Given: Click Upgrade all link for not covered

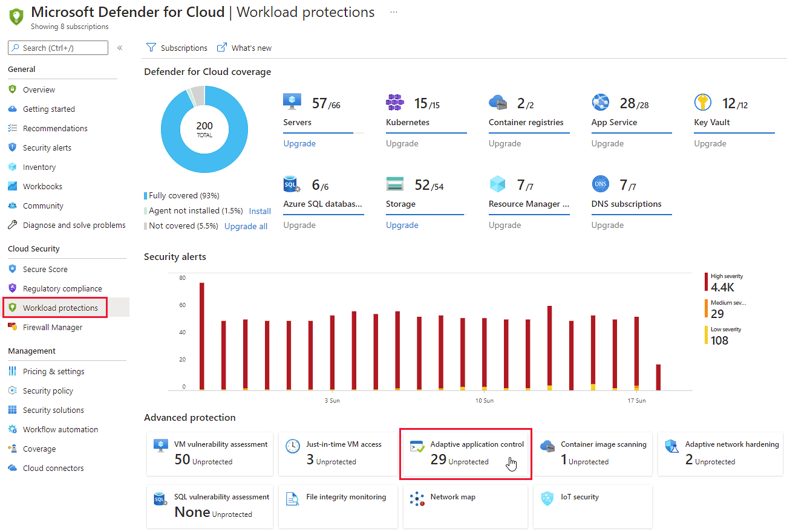Looking at the screenshot, I should 246,226.
